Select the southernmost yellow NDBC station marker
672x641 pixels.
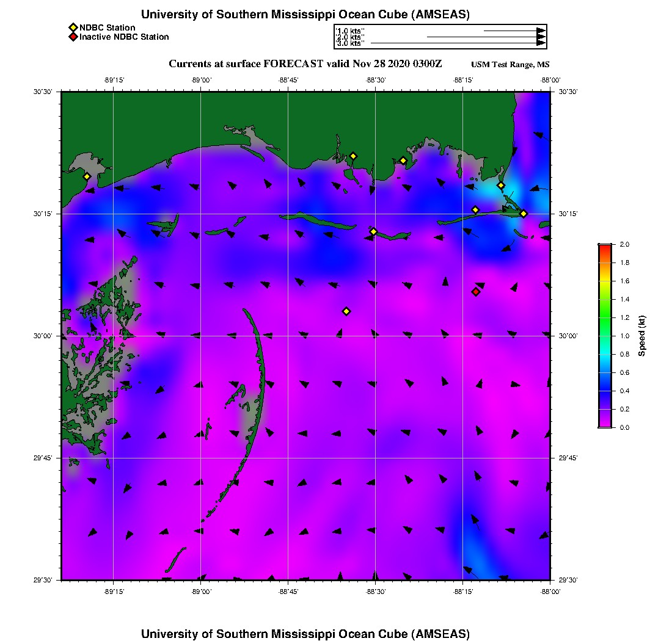click(x=346, y=311)
